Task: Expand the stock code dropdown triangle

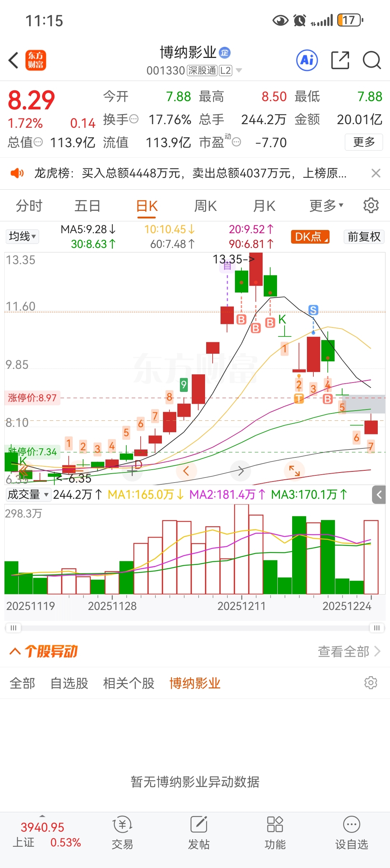Action: coord(239,71)
